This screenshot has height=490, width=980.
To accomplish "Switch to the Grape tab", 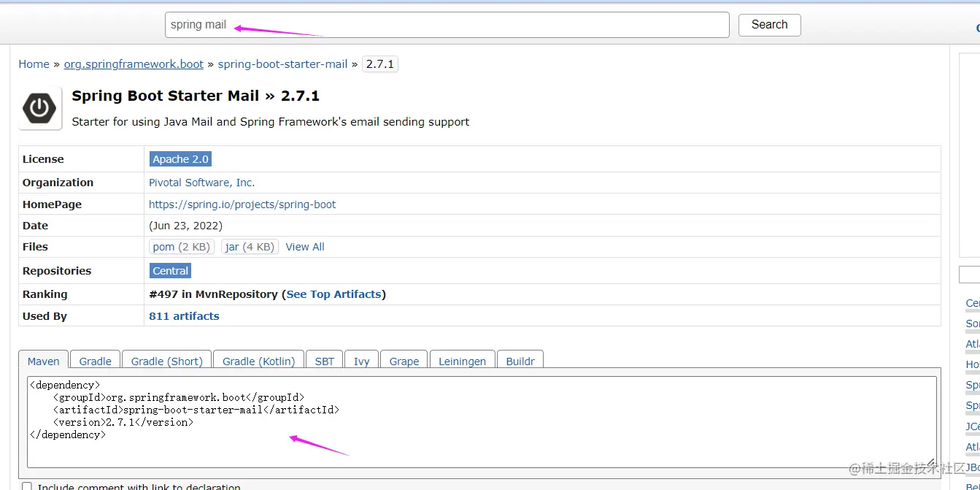I will 404,361.
